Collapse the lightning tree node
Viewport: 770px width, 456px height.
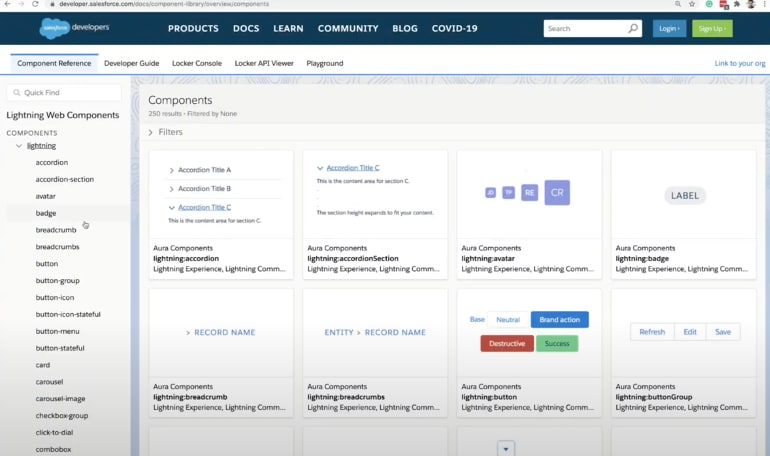tap(19, 146)
